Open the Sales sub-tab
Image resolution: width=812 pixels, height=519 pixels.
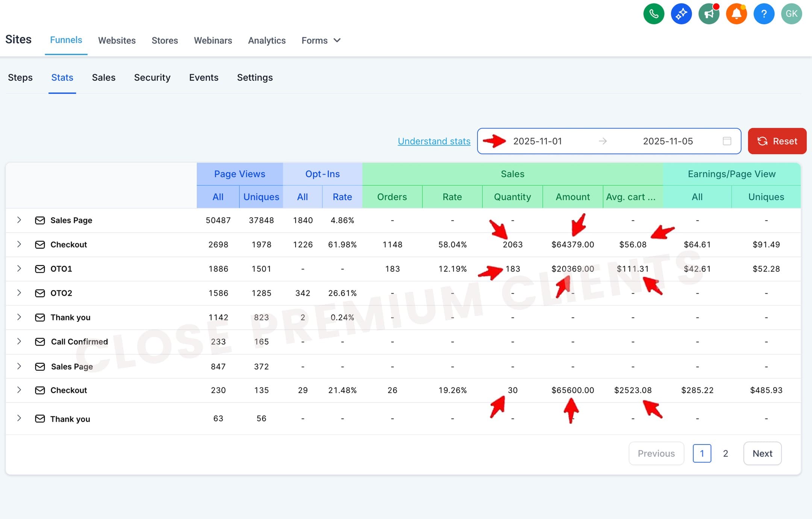pyautogui.click(x=104, y=77)
